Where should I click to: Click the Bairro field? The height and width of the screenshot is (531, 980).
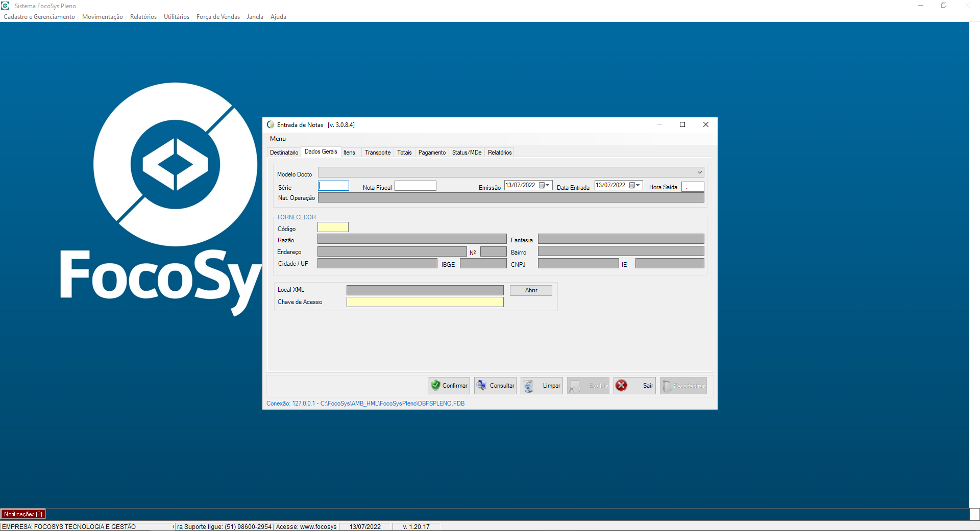(x=621, y=251)
